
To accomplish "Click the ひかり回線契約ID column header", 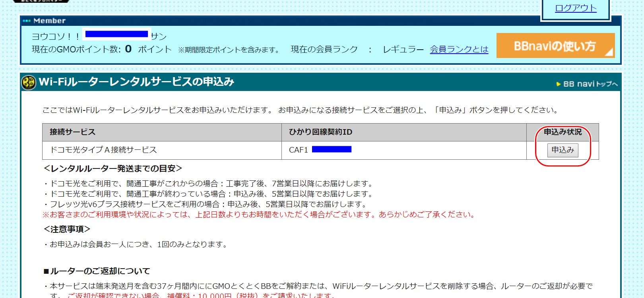I will [x=404, y=132].
